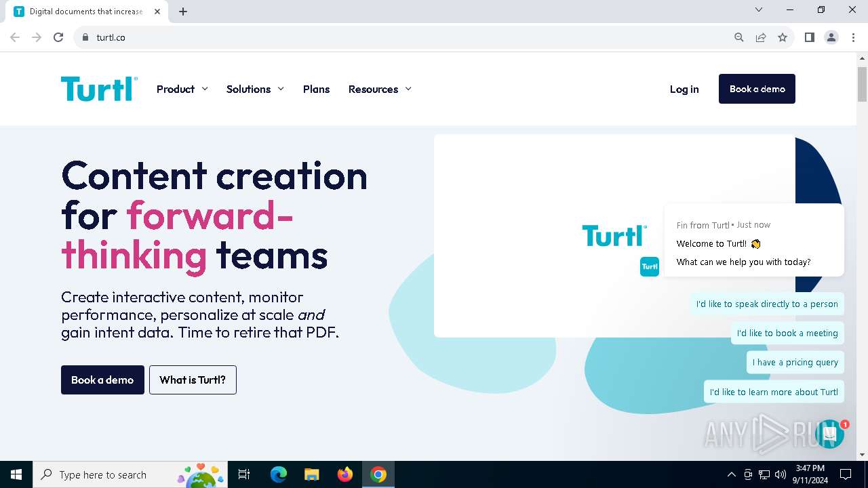Show hidden system tray icons
This screenshot has height=488, width=868.
(731, 474)
